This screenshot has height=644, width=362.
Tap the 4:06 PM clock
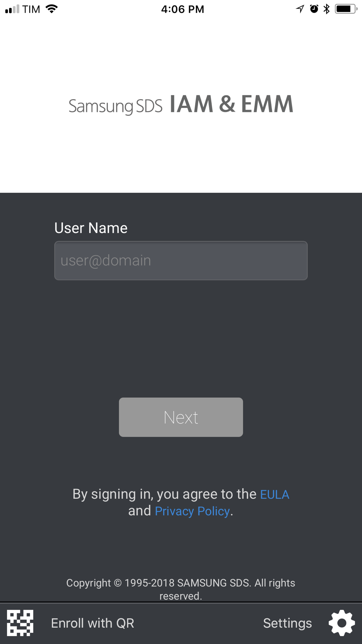(x=183, y=9)
